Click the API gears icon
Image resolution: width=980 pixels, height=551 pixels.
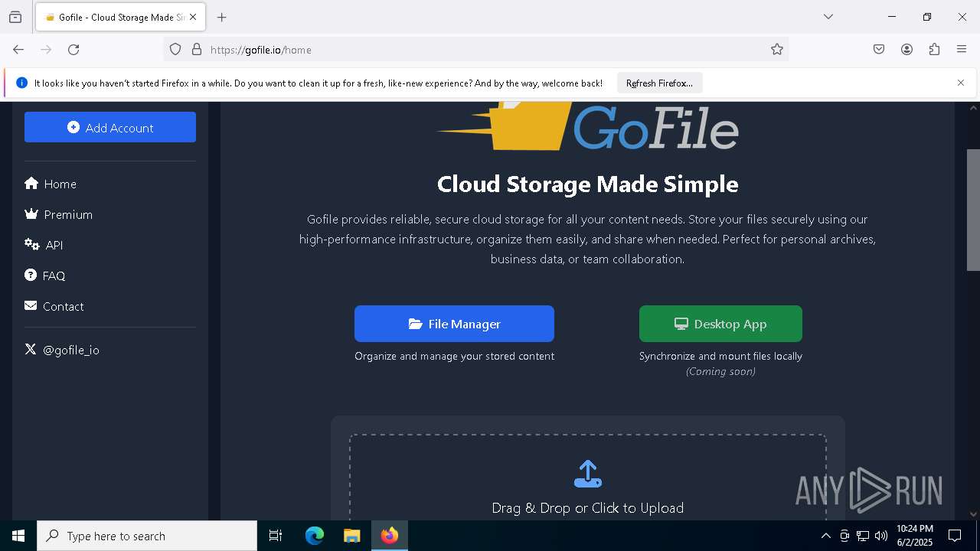[32, 244]
